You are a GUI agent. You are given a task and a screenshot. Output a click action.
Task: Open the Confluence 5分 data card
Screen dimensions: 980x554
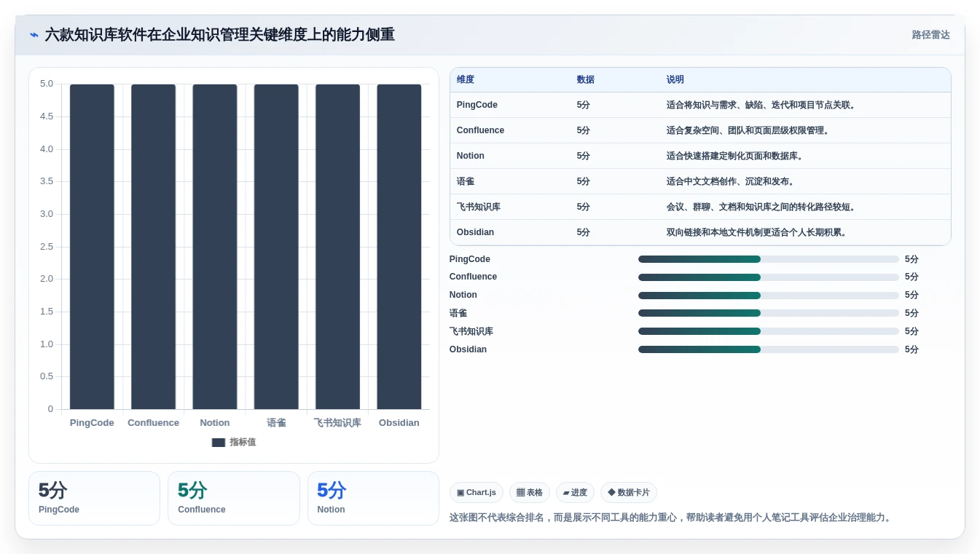[x=234, y=498]
